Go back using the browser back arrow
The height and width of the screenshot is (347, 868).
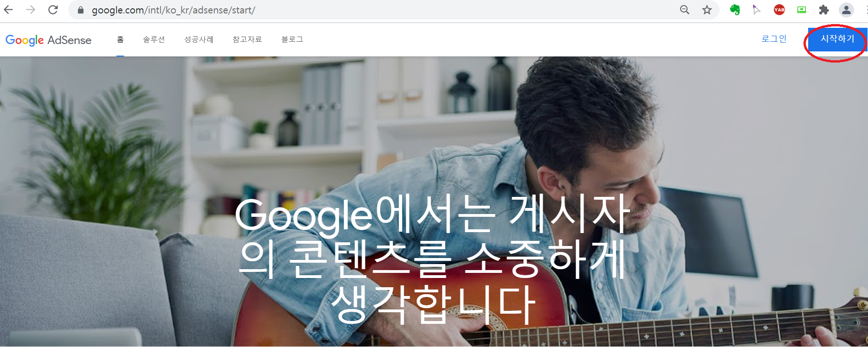(x=9, y=10)
